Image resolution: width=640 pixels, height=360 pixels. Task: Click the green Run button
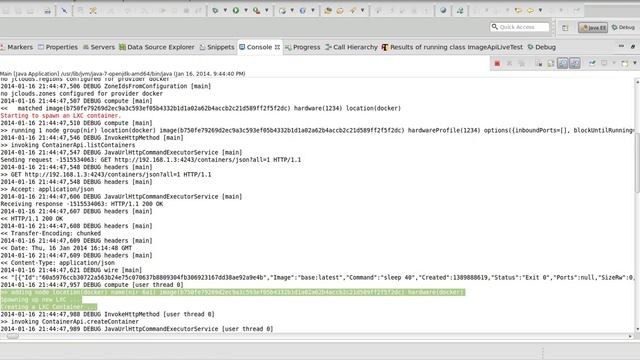pyautogui.click(x=236, y=10)
